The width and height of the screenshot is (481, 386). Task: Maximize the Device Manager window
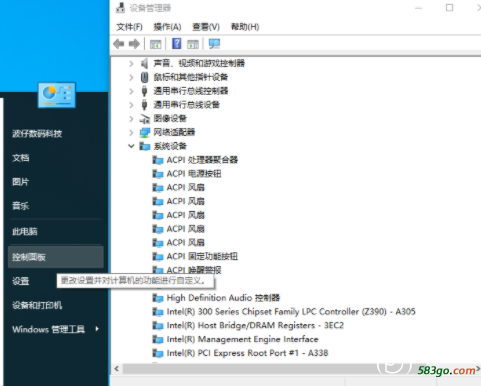pyautogui.click(x=449, y=8)
